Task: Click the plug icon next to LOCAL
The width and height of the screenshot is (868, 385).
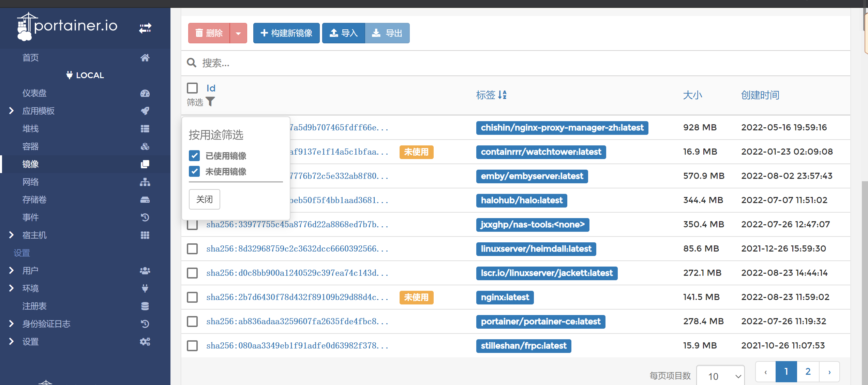Action: (69, 75)
